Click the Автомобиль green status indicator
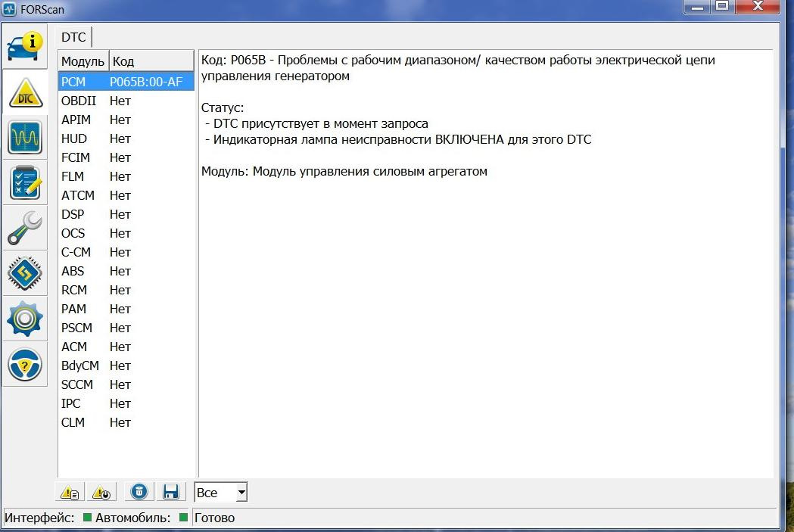 coord(183,518)
